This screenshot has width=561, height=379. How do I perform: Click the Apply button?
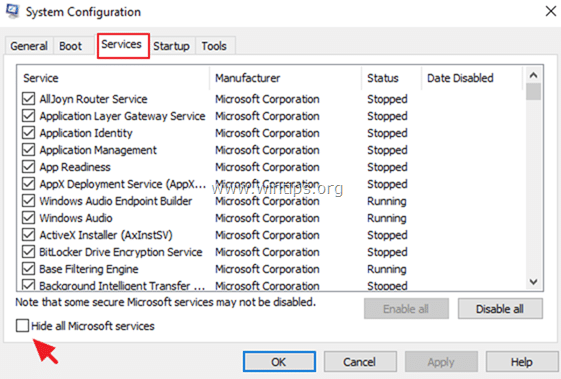click(441, 362)
